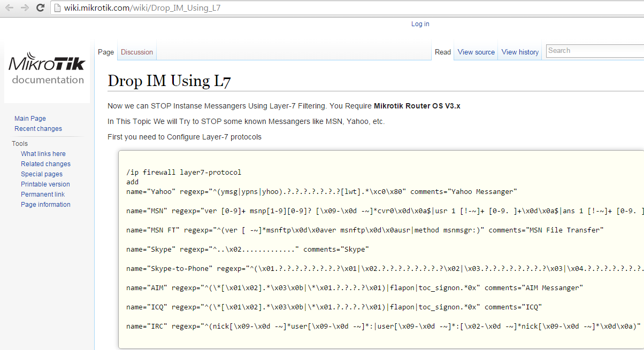This screenshot has height=350, width=644.
Task: Click the Permanent link entry
Action: point(43,195)
